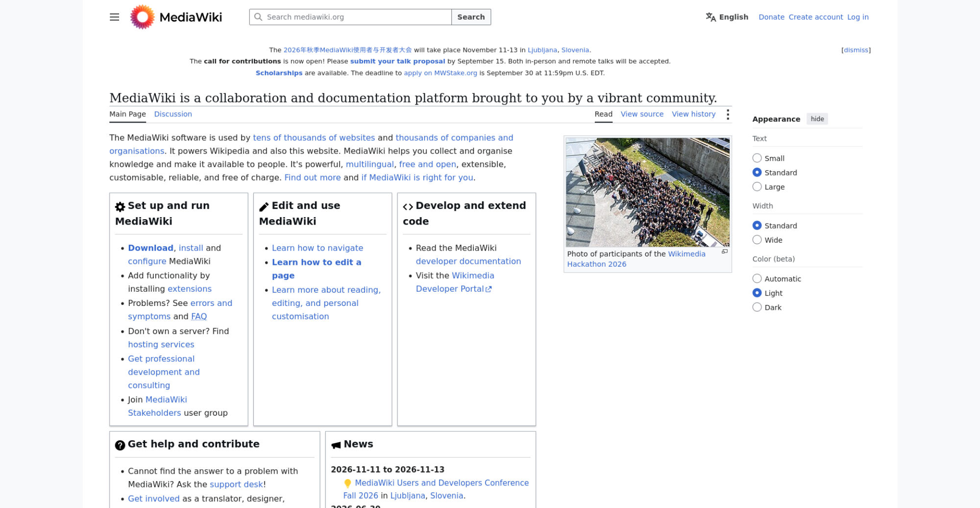Click the Search button
The width and height of the screenshot is (980, 508).
pyautogui.click(x=471, y=17)
